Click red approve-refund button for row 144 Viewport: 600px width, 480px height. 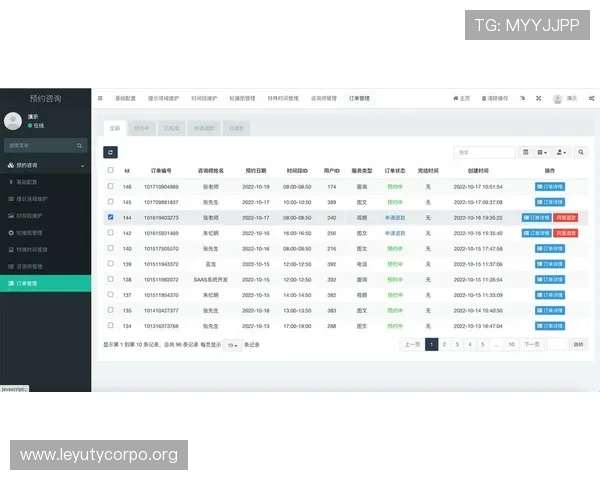tap(566, 218)
